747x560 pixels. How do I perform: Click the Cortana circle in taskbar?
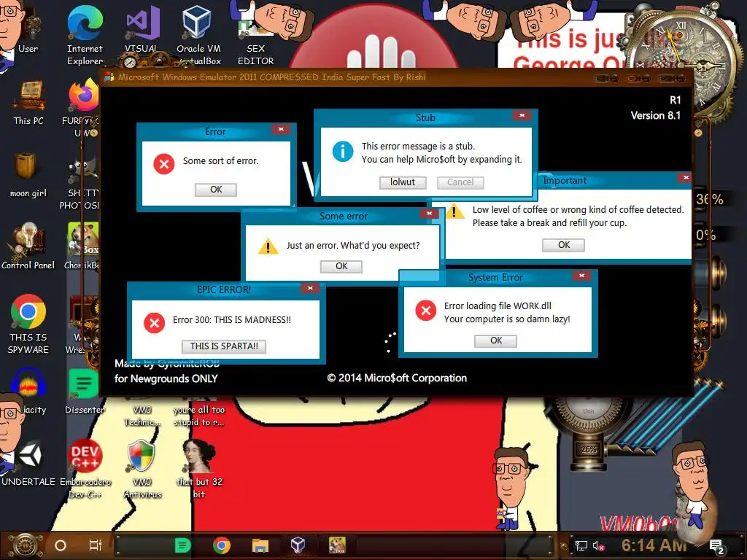[x=61, y=545]
